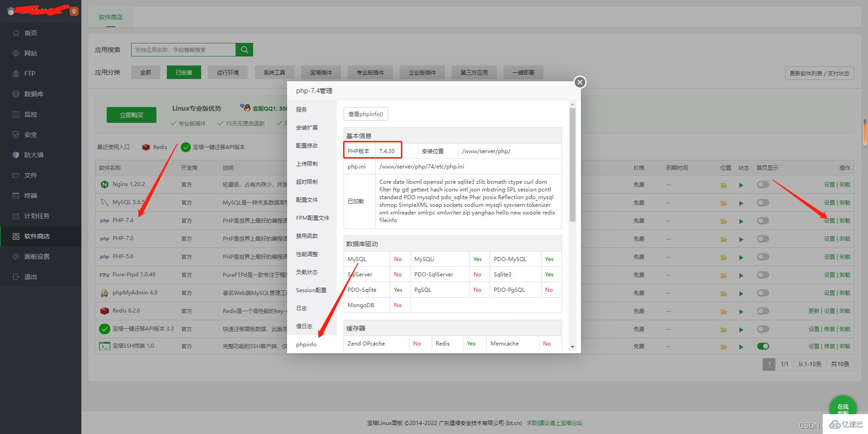Open 面板设置 in the sidebar
The image size is (868, 434).
(x=37, y=257)
